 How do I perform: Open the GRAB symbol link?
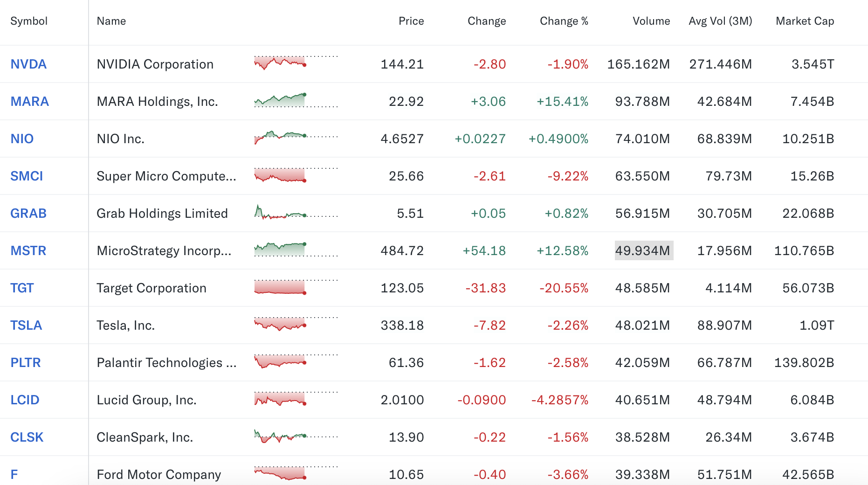[x=28, y=214]
